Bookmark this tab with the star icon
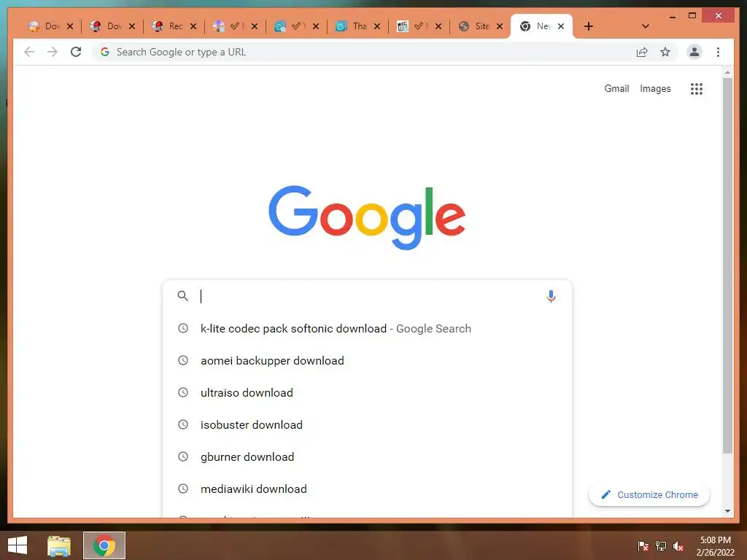The height and width of the screenshot is (560, 747). click(665, 52)
